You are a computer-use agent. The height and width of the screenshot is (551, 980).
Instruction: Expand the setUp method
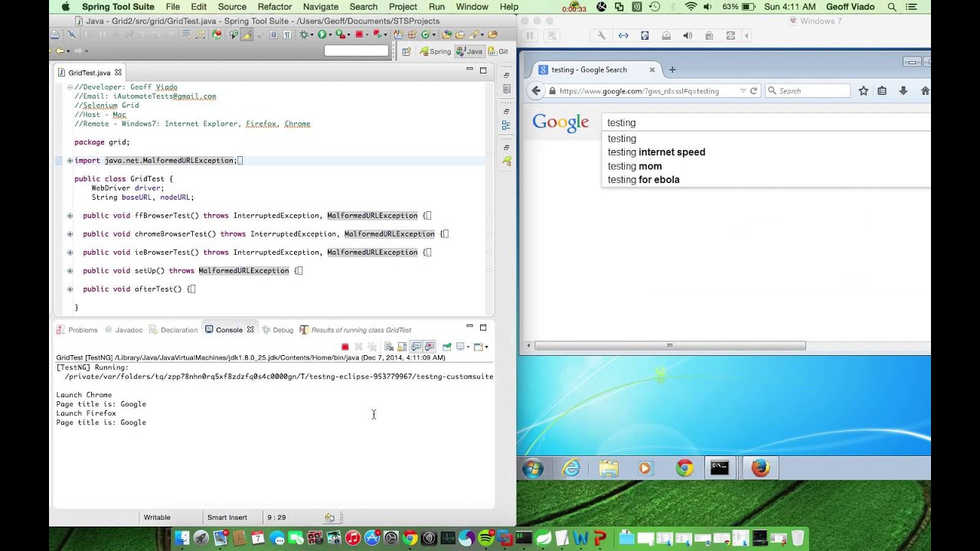pyautogui.click(x=70, y=271)
